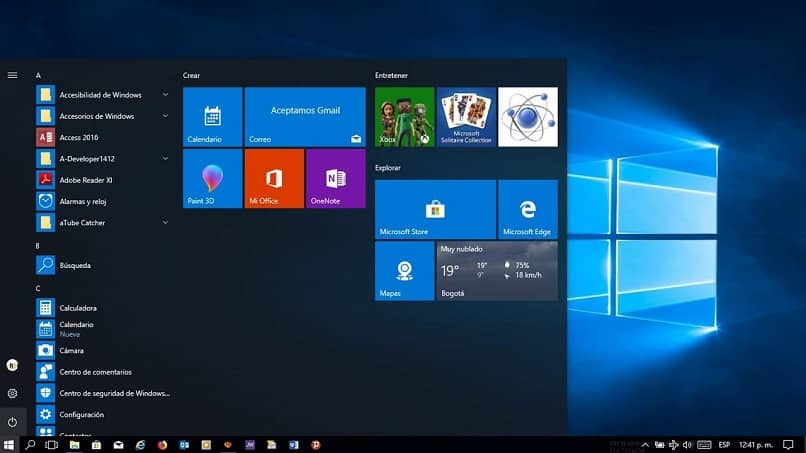Launch the Paint 3D tile
This screenshot has width=806, height=453.
[212, 178]
